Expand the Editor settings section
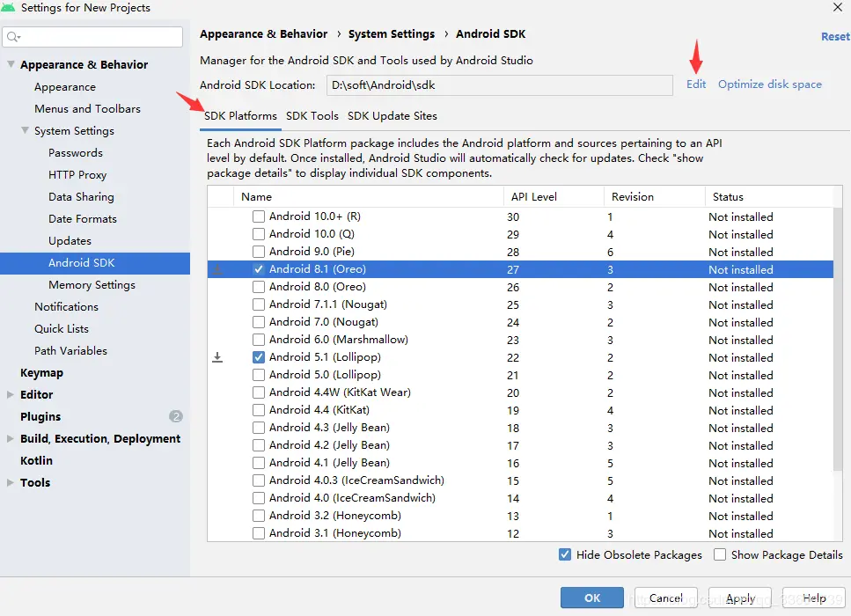 point(11,394)
